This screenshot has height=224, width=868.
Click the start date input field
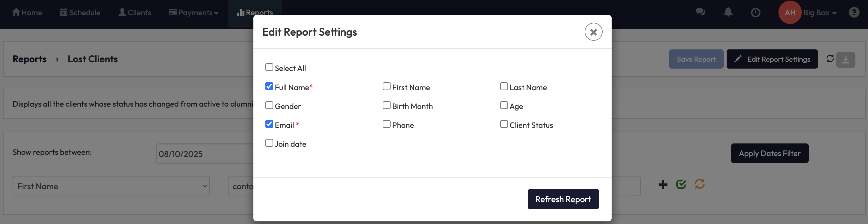204,154
